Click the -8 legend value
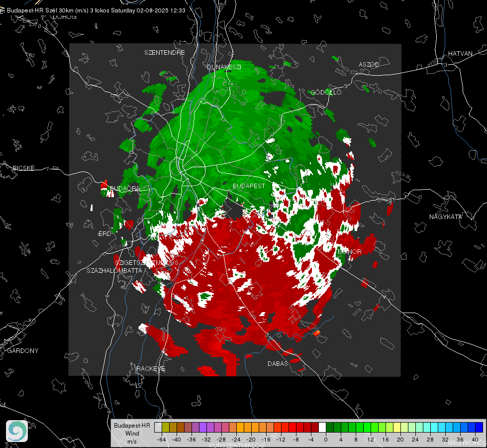 coord(295,440)
